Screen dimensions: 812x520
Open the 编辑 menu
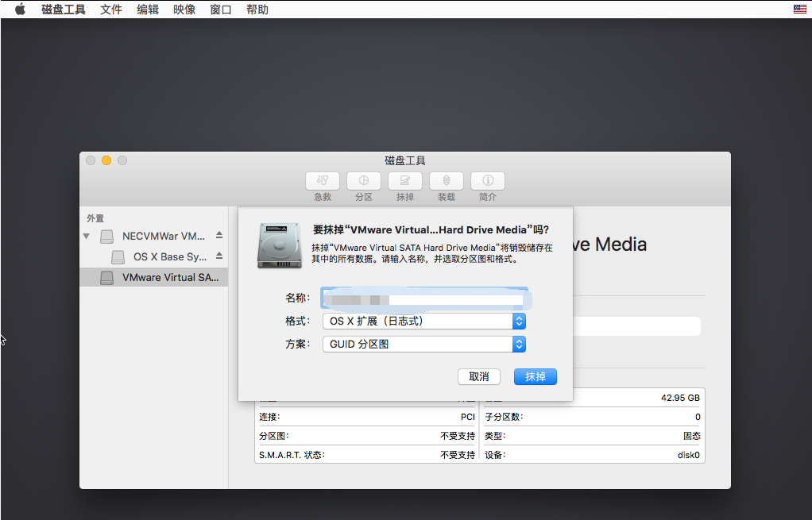(x=148, y=10)
